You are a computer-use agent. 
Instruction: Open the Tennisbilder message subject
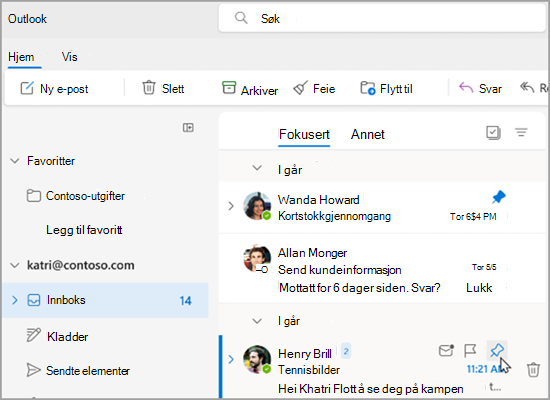click(x=309, y=370)
